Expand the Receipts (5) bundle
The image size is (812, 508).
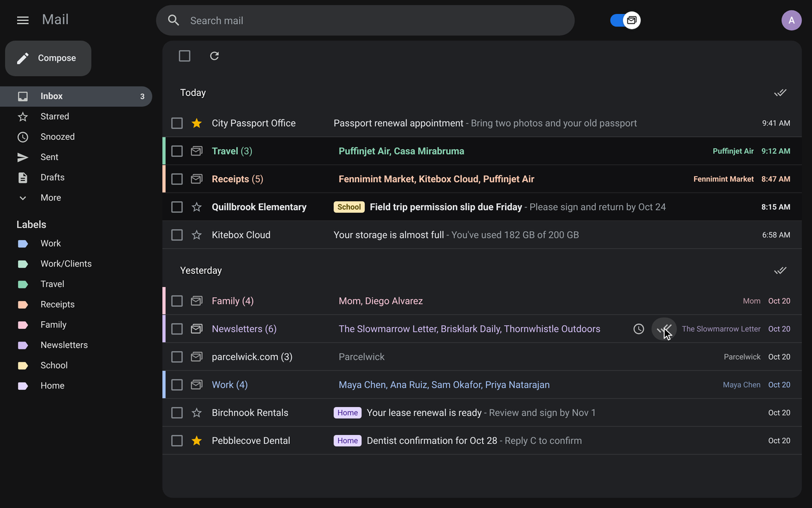click(x=482, y=179)
